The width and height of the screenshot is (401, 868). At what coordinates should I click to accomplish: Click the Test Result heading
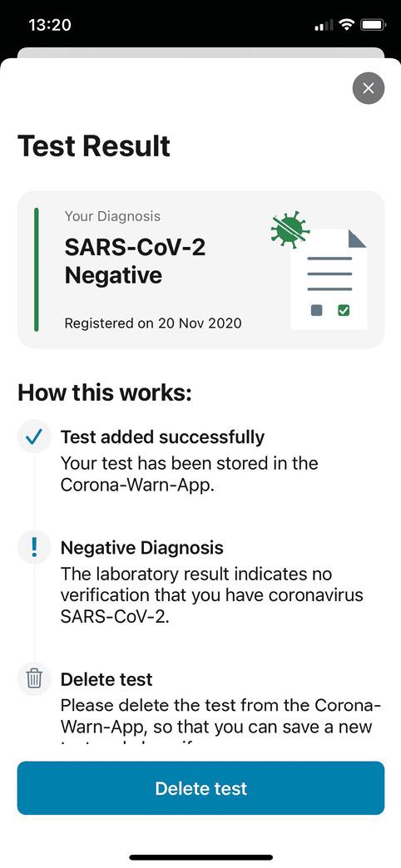94,146
